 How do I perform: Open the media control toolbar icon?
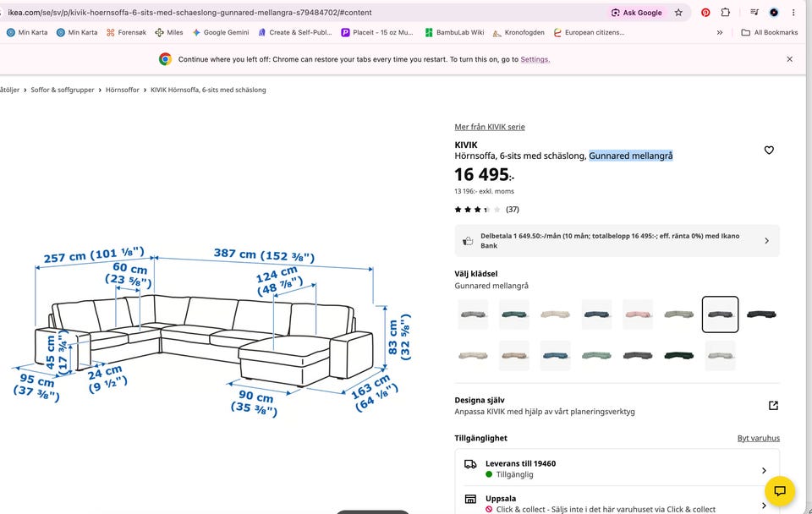pyautogui.click(x=754, y=13)
